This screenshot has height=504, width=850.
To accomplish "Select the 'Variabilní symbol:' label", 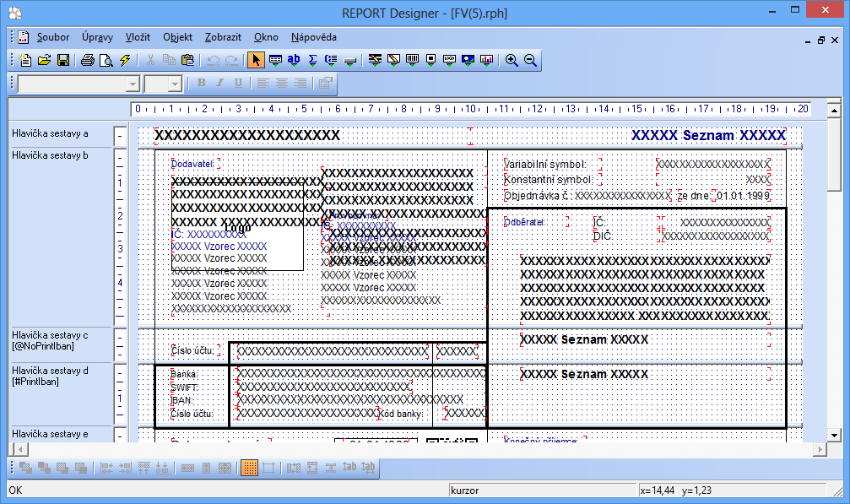I will (544, 165).
